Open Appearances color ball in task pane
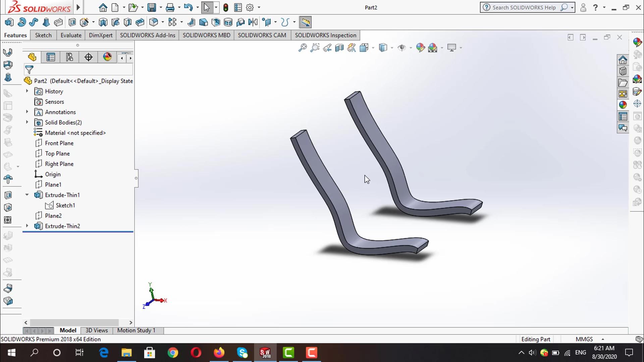The image size is (644, 362). (623, 105)
